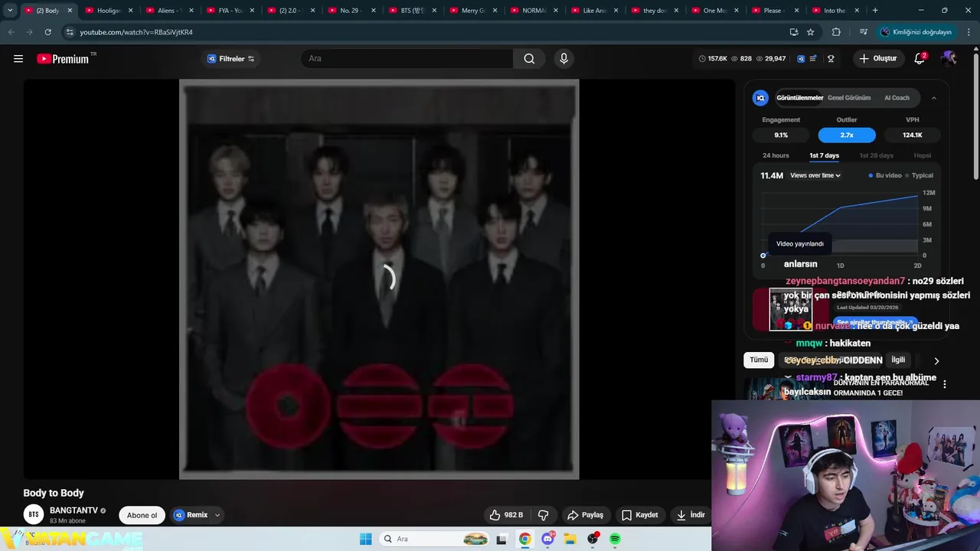Select the İlgili filter chip
Image resolution: width=980 pixels, height=551 pixels.
pyautogui.click(x=898, y=360)
